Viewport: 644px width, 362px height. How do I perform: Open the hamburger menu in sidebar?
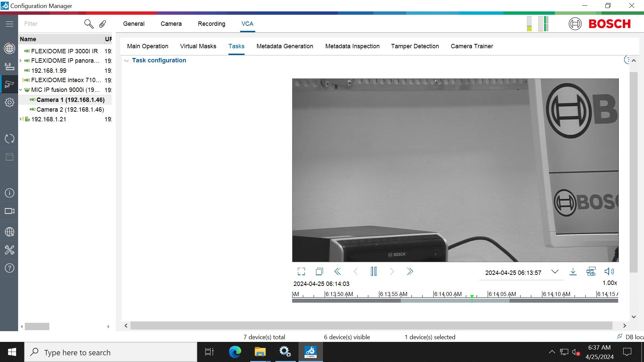pos(9,24)
